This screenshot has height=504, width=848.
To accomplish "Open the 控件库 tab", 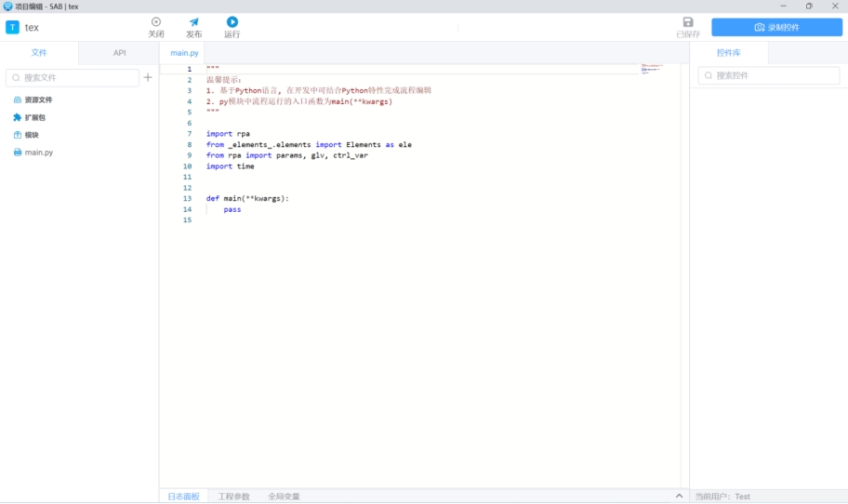I will [x=728, y=53].
